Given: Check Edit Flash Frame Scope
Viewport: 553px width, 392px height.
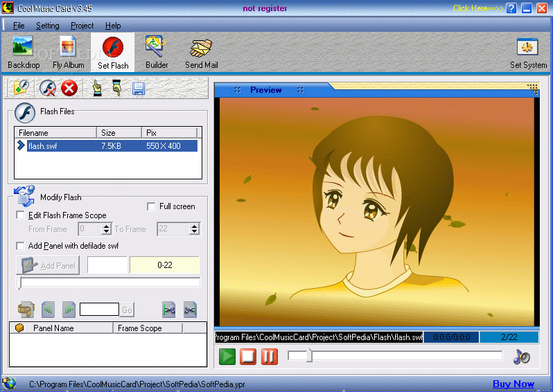Looking at the screenshot, I should (21, 215).
